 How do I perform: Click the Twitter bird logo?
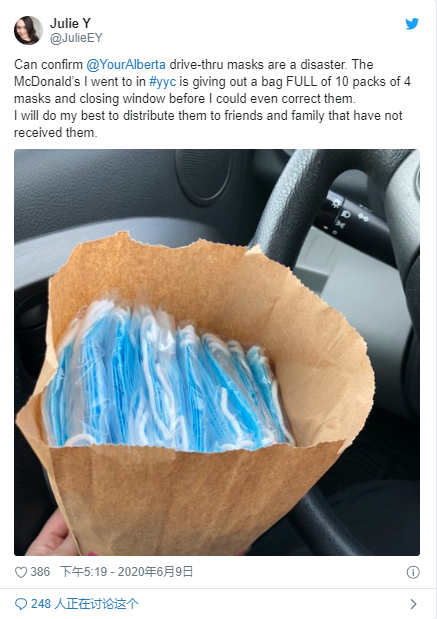[412, 24]
